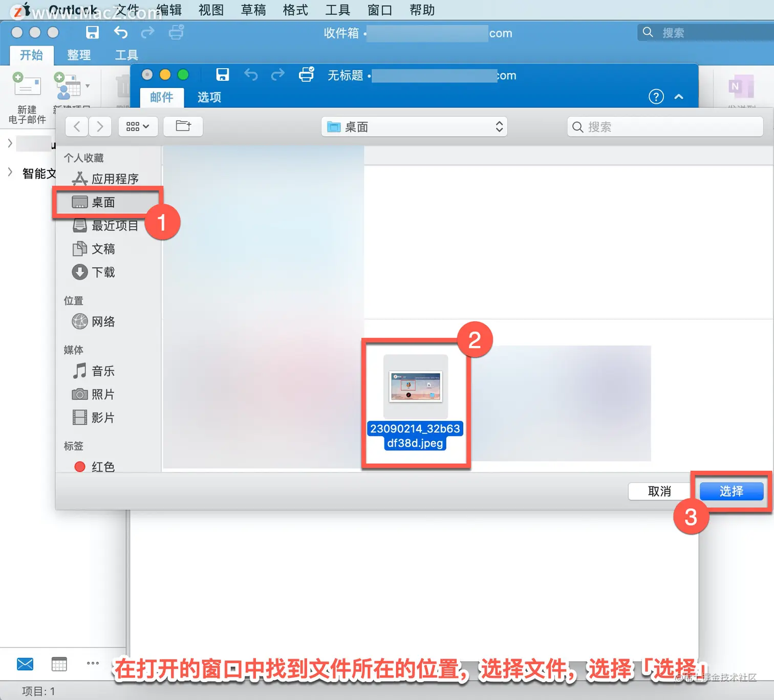Click the print icon in the Inbox window toolbar
This screenshot has width=774, height=700.
click(176, 33)
